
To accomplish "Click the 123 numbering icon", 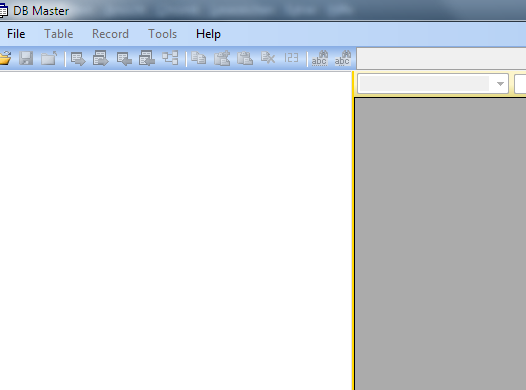I will [291, 58].
